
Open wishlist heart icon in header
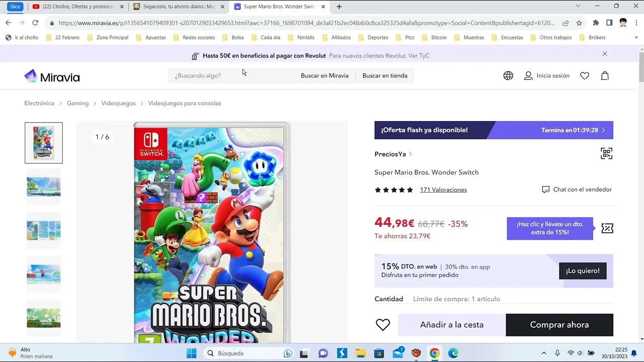[585, 76]
